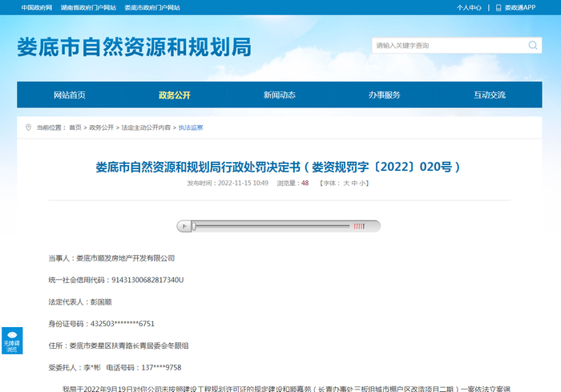Viewport: 561px width, 392px height.
Task: Click the credit code 91431300682817340U
Action: [x=147, y=280]
